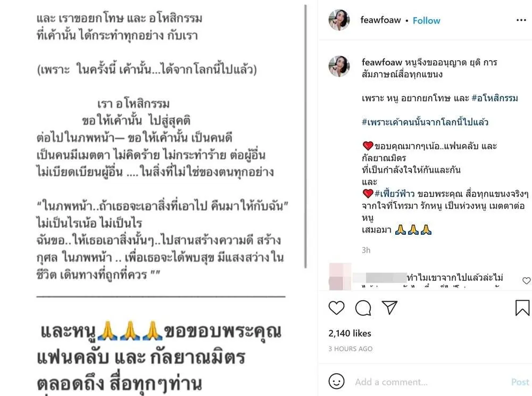The image size is (532, 396).
Task: Select the feawfoaw name in the caption
Action: 381,62
